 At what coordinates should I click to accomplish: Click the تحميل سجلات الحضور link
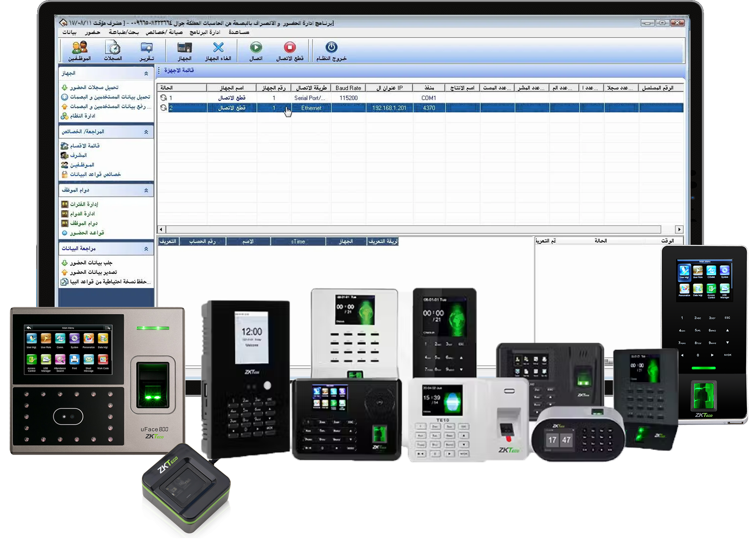point(94,87)
